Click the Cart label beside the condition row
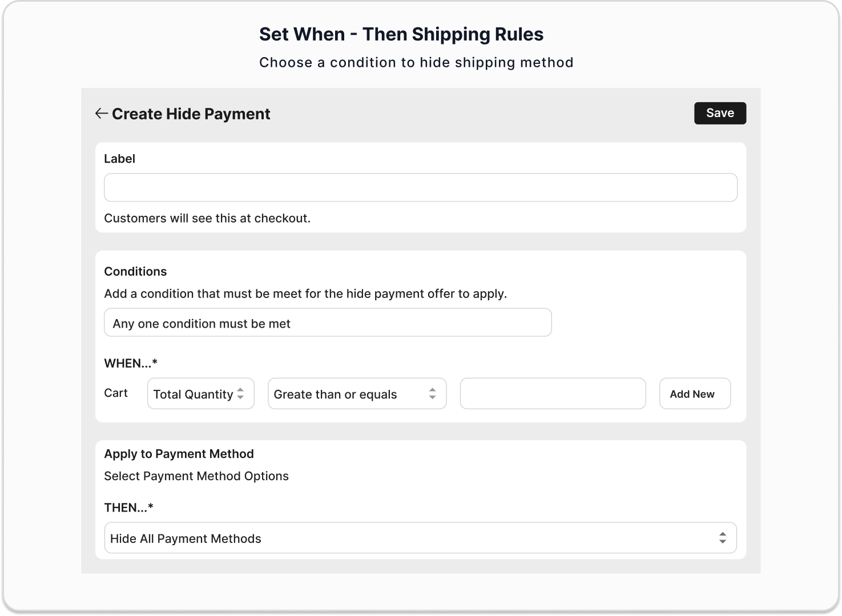This screenshot has width=842, height=616. pyautogui.click(x=116, y=393)
